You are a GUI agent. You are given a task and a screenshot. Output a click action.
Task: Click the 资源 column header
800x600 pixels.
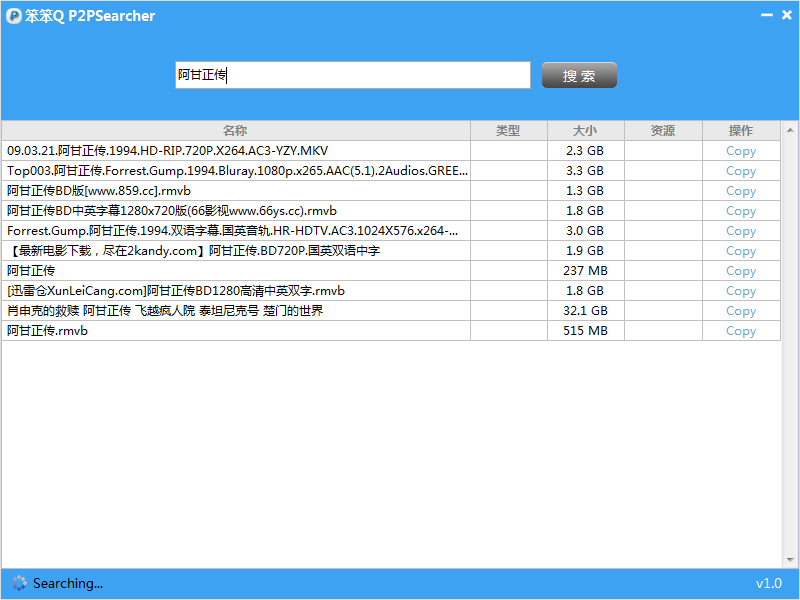tap(663, 131)
